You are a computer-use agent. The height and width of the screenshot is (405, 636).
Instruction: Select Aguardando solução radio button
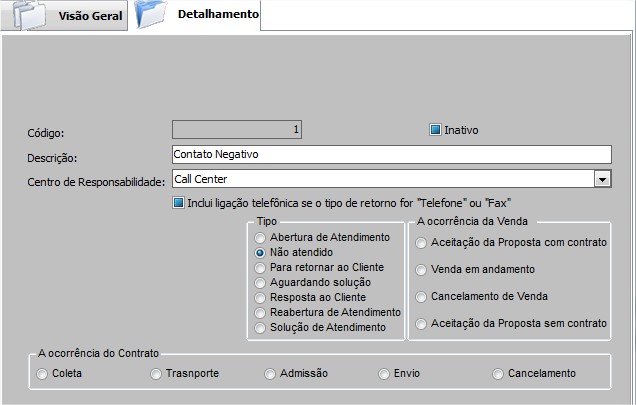261,283
